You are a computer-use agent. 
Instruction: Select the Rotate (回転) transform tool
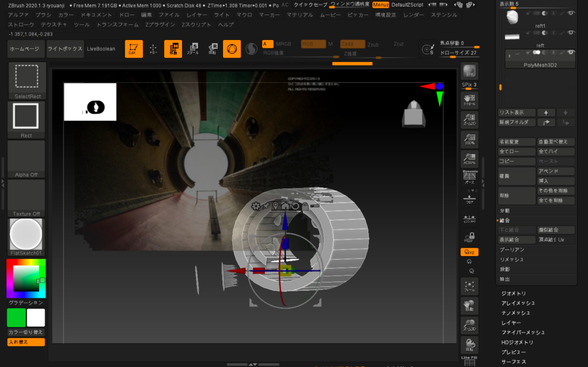[212, 49]
